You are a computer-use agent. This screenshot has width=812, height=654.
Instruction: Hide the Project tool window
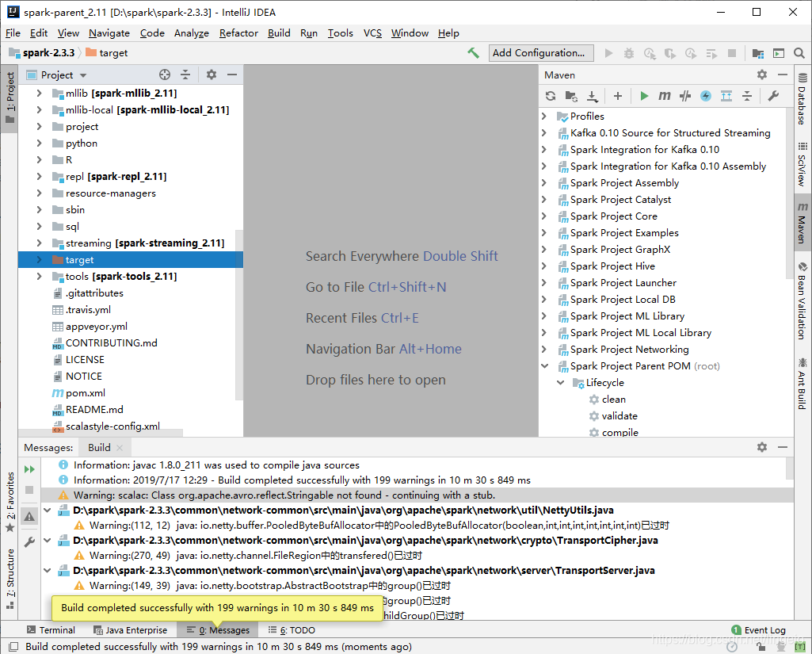coord(232,75)
